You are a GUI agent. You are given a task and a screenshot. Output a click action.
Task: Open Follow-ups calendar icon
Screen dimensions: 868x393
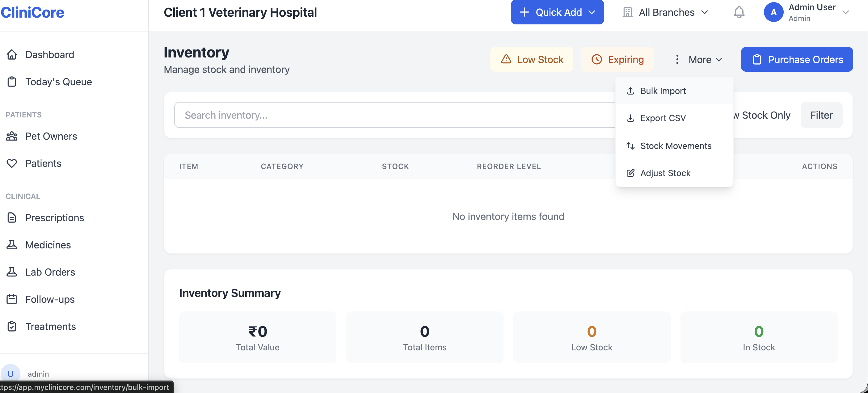click(x=12, y=299)
